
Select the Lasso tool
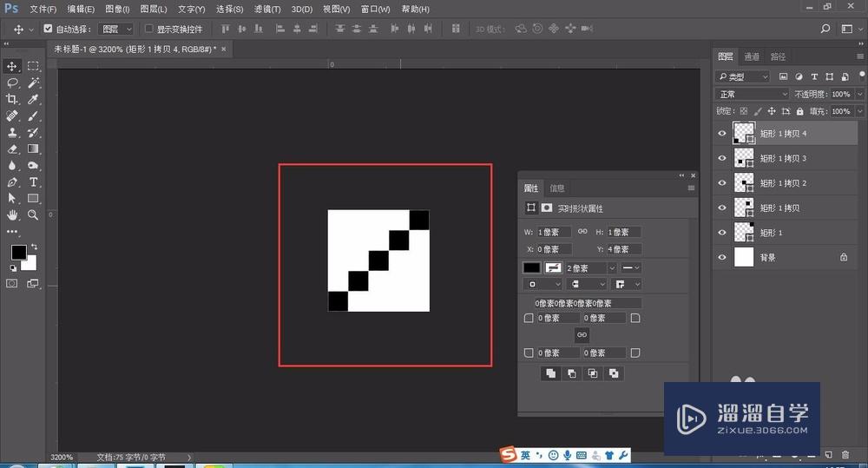point(12,82)
